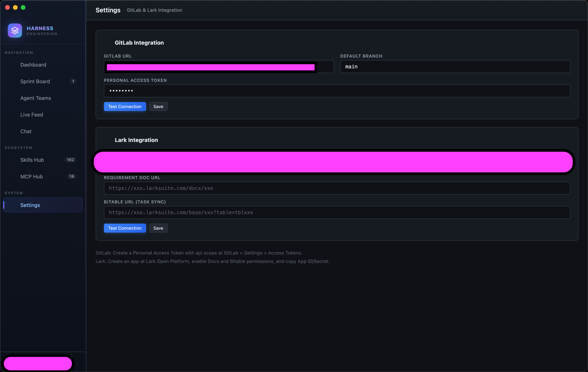The height and width of the screenshot is (372, 588).
Task: Click Test Connection under GitLab Integration
Action: point(125,107)
